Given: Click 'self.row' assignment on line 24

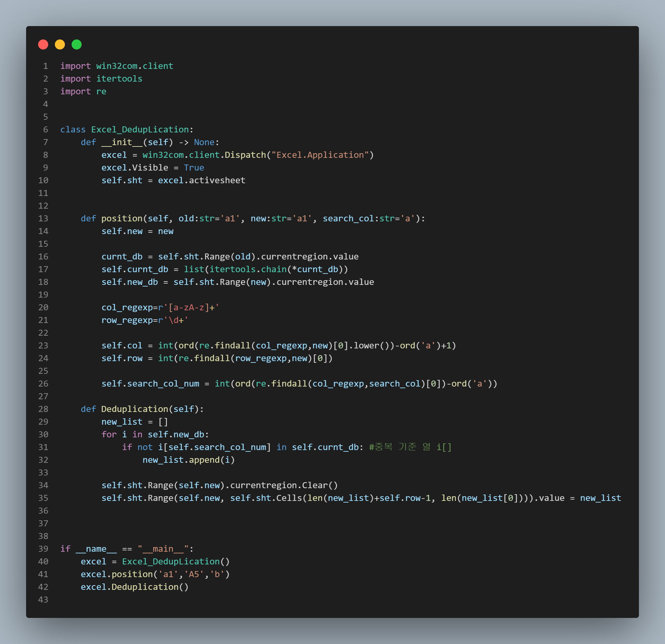Looking at the screenshot, I should [217, 358].
